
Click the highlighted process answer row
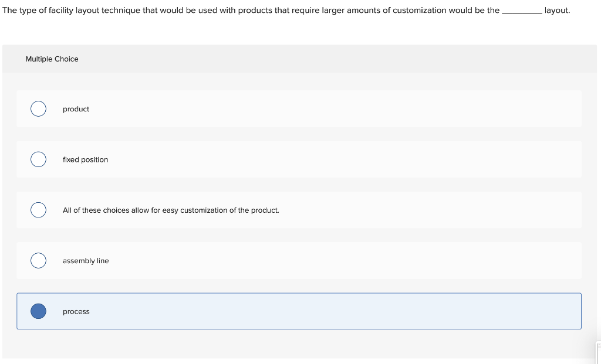click(x=299, y=311)
